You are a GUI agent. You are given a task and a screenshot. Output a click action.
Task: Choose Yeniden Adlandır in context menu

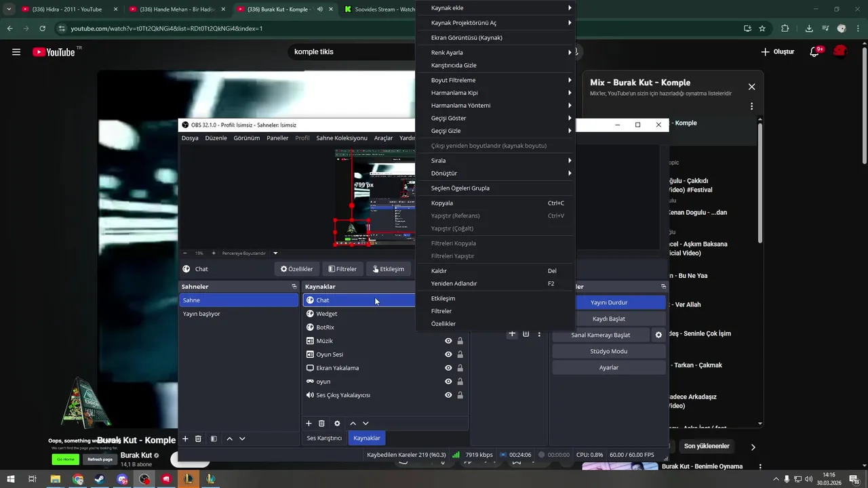[495, 284]
